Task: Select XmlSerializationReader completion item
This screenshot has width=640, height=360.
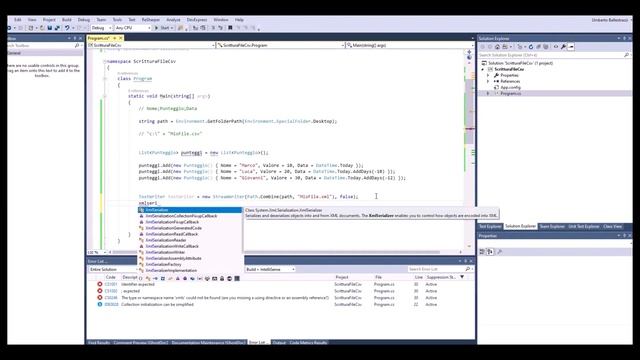Action: point(190,240)
